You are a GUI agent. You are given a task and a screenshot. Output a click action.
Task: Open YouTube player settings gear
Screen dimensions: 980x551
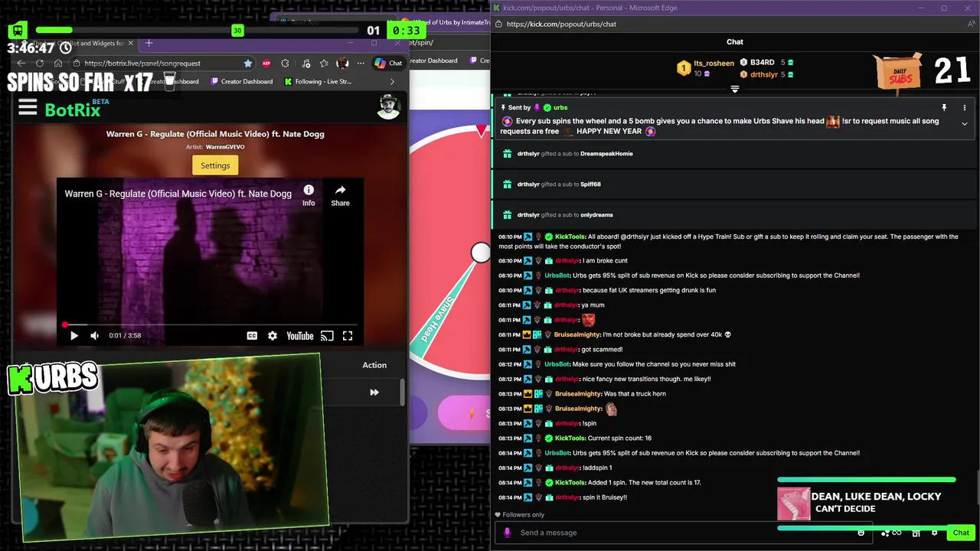(273, 335)
